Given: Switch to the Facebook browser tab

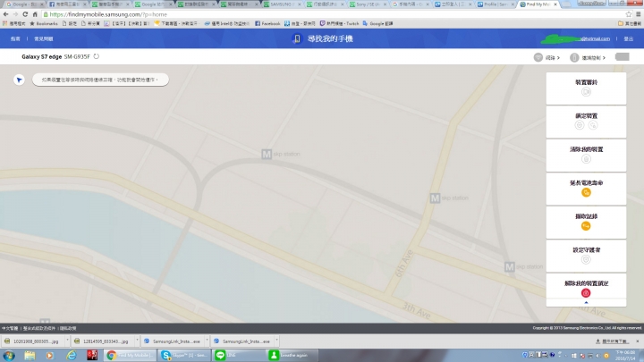Looking at the screenshot, I should click(x=67, y=4).
